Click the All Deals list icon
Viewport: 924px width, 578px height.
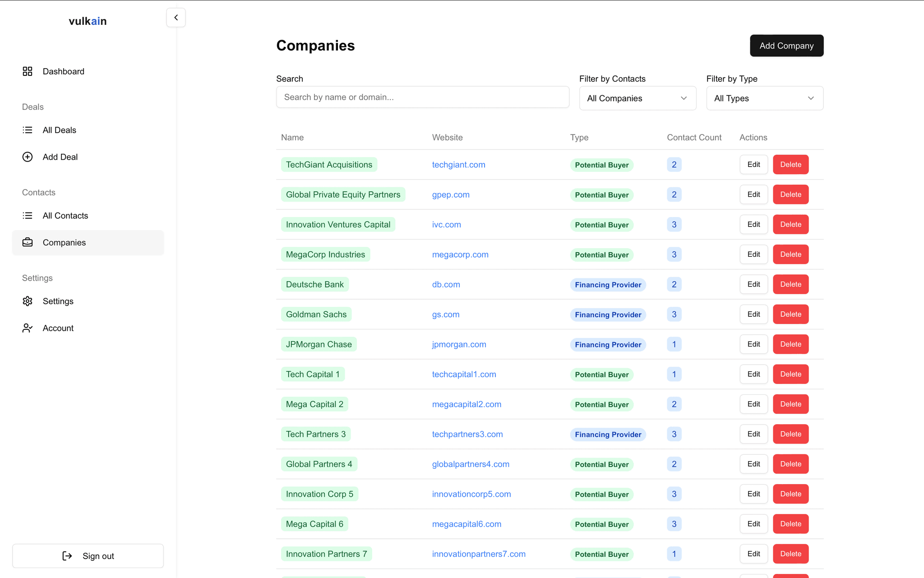tap(28, 130)
